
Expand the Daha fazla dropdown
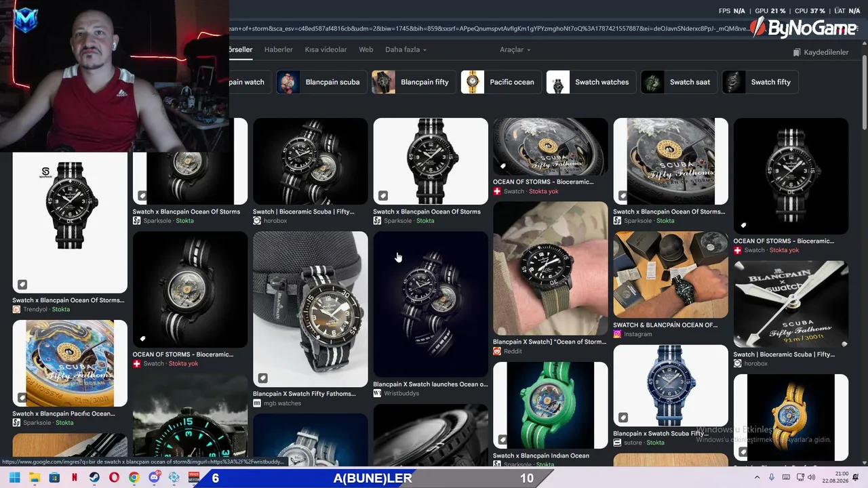pos(406,49)
